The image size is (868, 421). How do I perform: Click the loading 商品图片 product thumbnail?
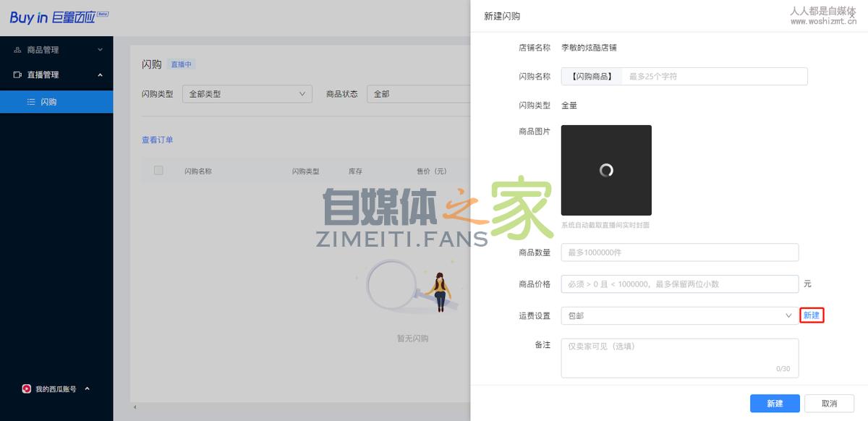[606, 170]
